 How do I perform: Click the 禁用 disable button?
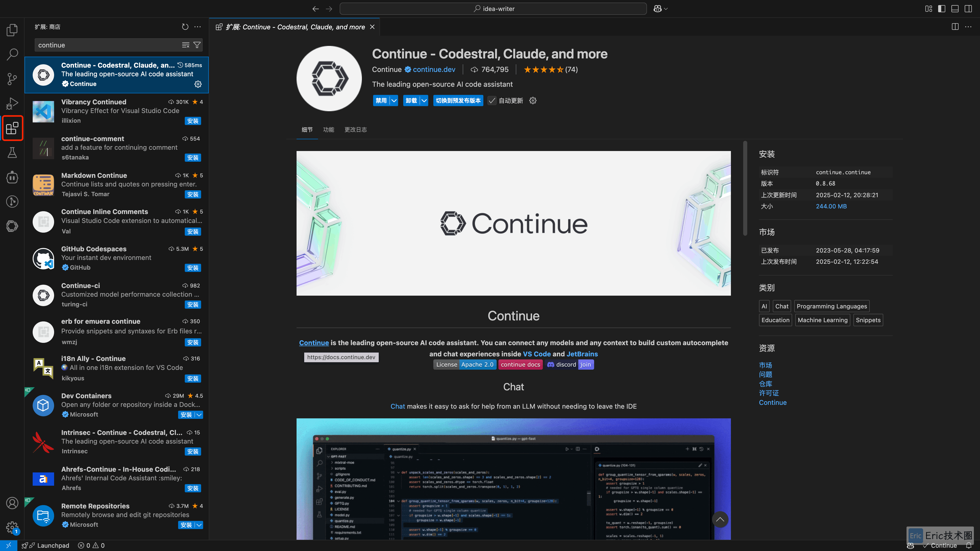(x=381, y=101)
